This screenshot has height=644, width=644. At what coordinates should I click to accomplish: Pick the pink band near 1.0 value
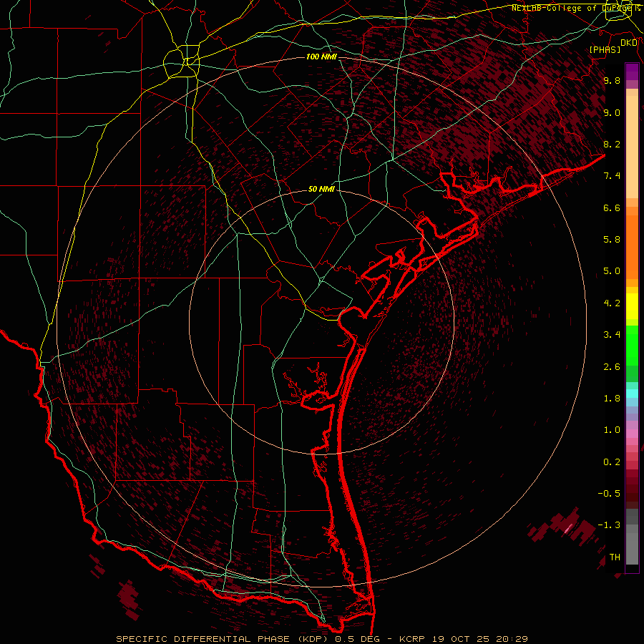[x=632, y=434]
